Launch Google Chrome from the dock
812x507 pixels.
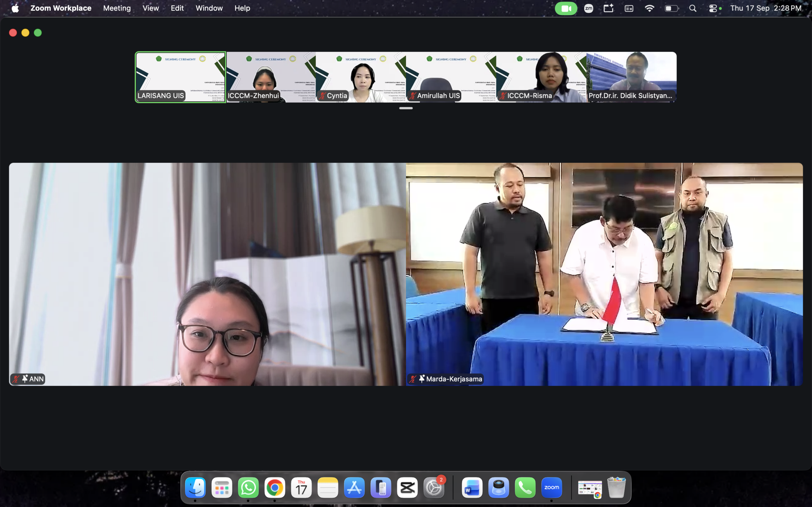pyautogui.click(x=275, y=488)
